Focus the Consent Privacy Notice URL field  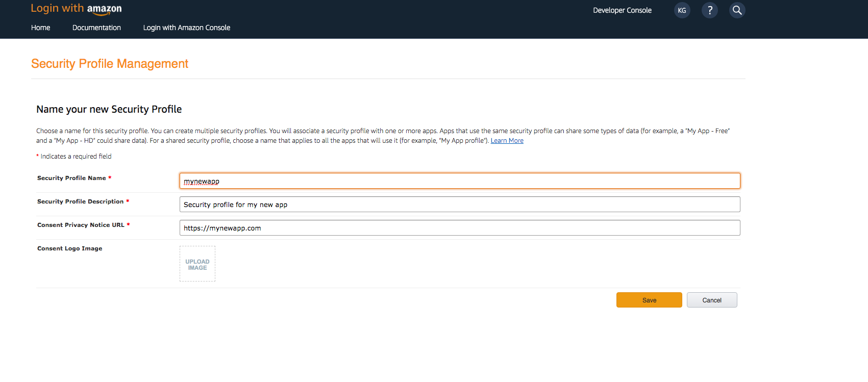click(460, 228)
